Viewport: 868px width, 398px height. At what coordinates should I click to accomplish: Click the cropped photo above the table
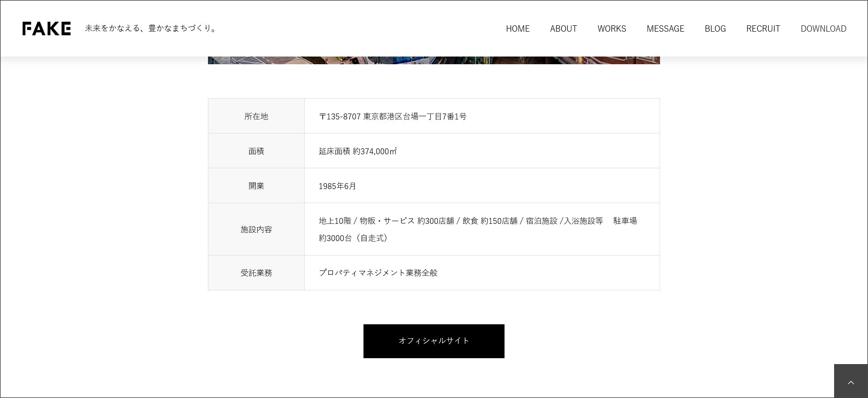coord(434,60)
